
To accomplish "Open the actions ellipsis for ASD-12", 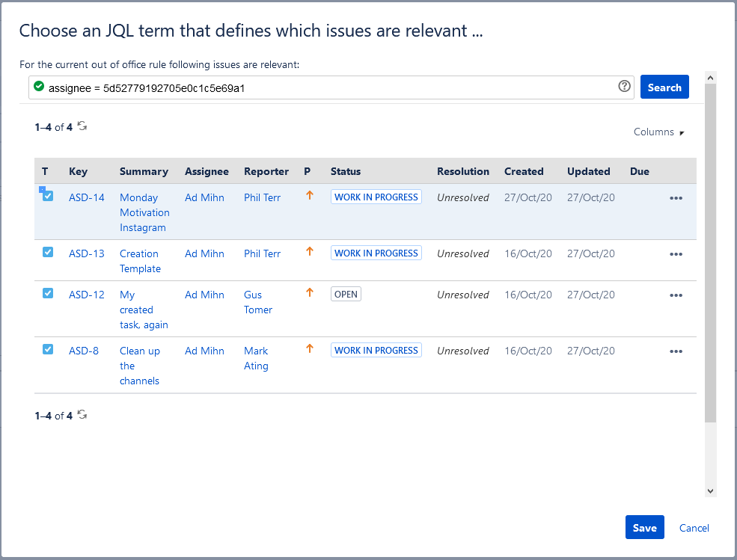I will click(x=676, y=295).
